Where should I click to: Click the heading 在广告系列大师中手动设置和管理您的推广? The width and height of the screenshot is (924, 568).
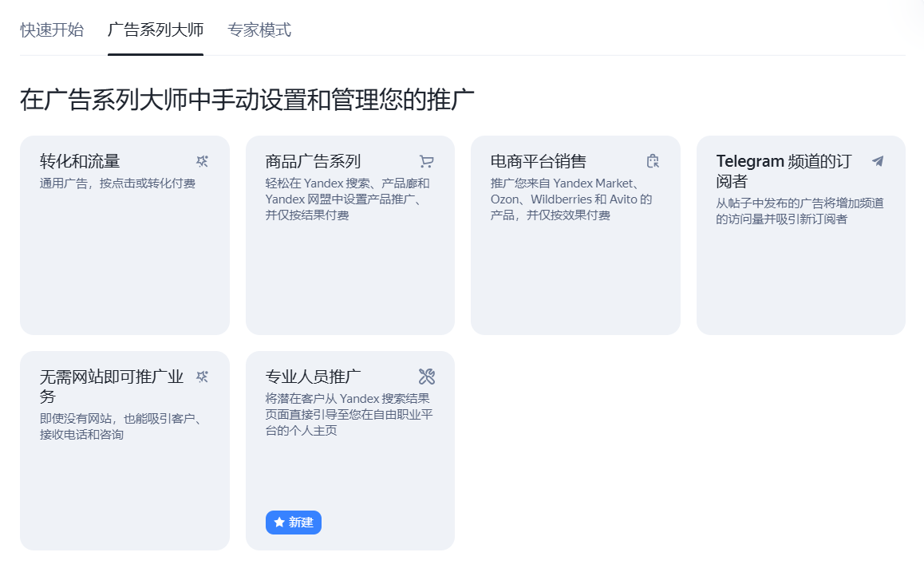(x=247, y=100)
